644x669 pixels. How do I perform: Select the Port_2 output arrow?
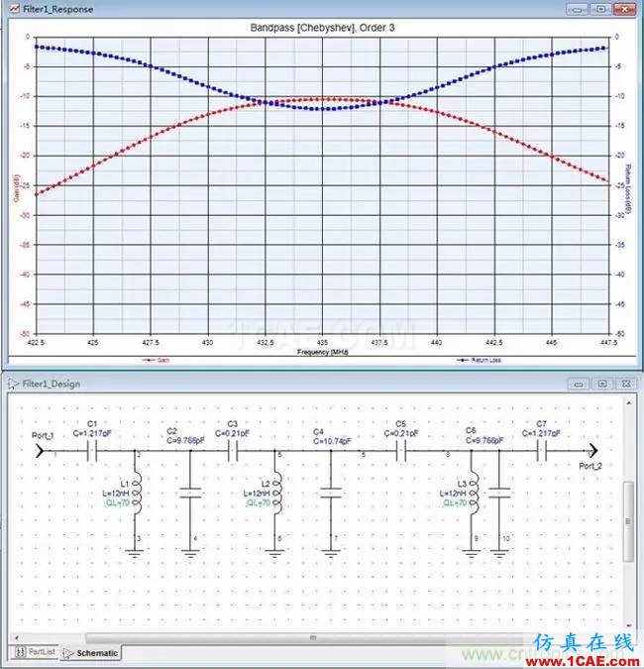[593, 450]
